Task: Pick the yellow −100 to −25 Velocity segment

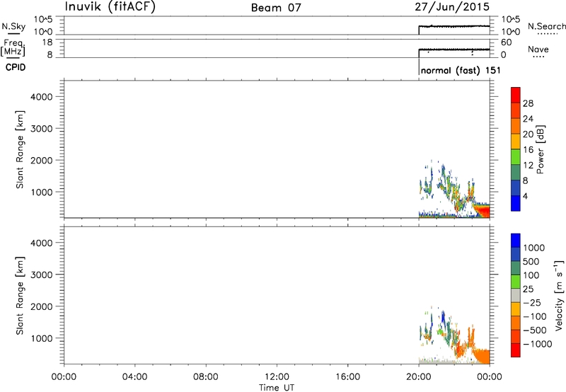Action: (x=516, y=309)
